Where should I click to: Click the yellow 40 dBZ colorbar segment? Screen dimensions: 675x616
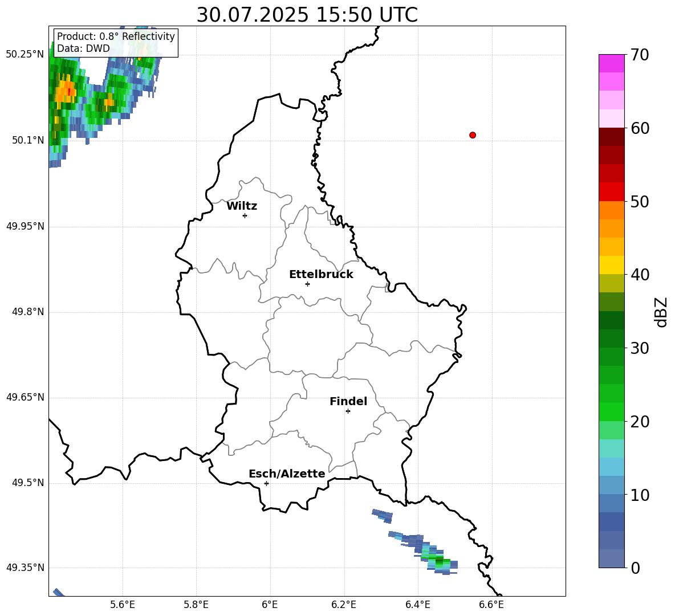[x=611, y=265]
